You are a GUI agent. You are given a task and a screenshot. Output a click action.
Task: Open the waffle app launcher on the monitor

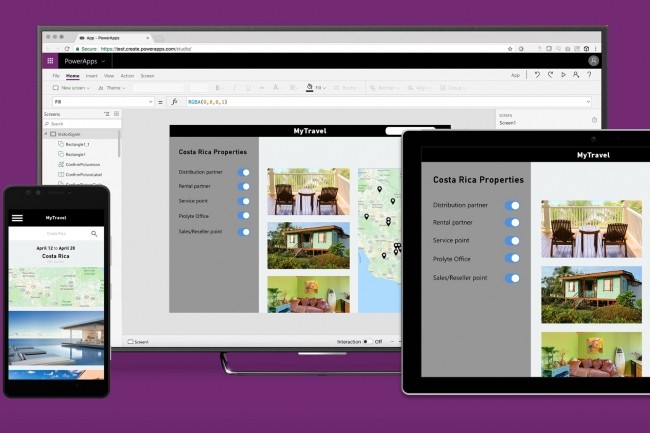50,61
